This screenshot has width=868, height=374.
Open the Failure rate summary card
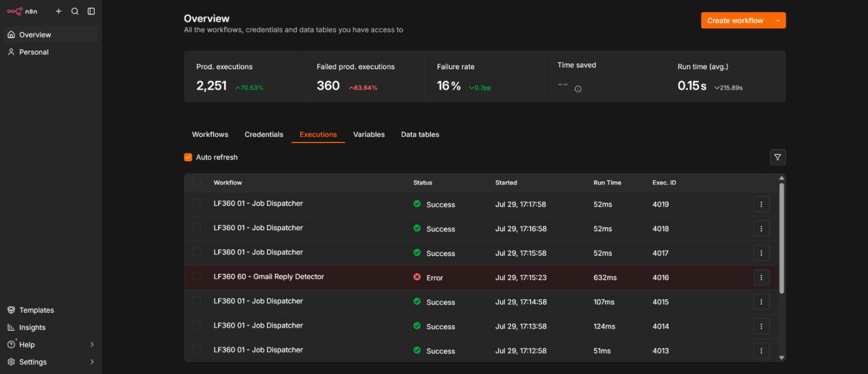485,76
